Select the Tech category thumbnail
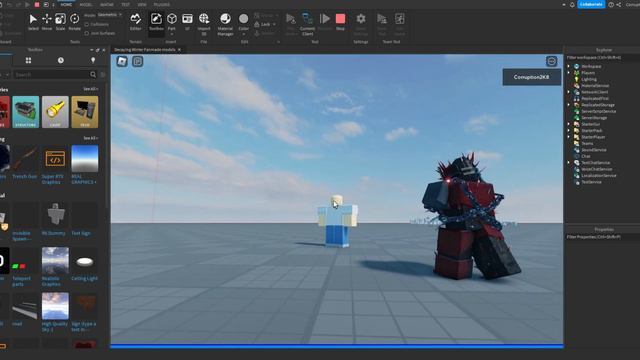640x360 pixels. pyautogui.click(x=84, y=112)
